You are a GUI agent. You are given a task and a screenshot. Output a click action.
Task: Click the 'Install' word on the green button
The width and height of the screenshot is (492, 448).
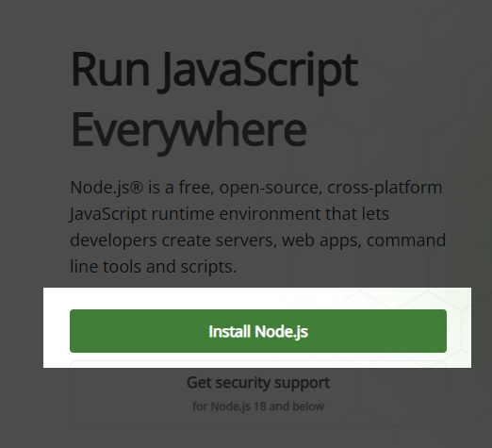229,332
